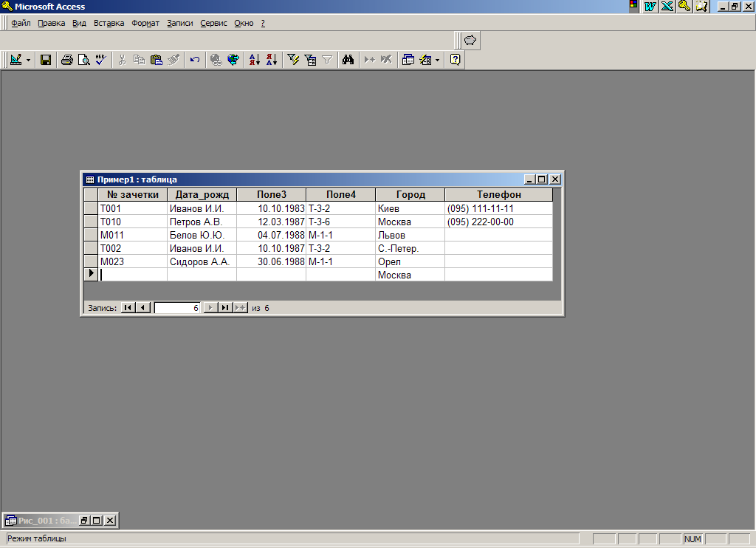This screenshot has height=548, width=756.
Task: Delete the current record from the toolbar
Action: [x=386, y=60]
